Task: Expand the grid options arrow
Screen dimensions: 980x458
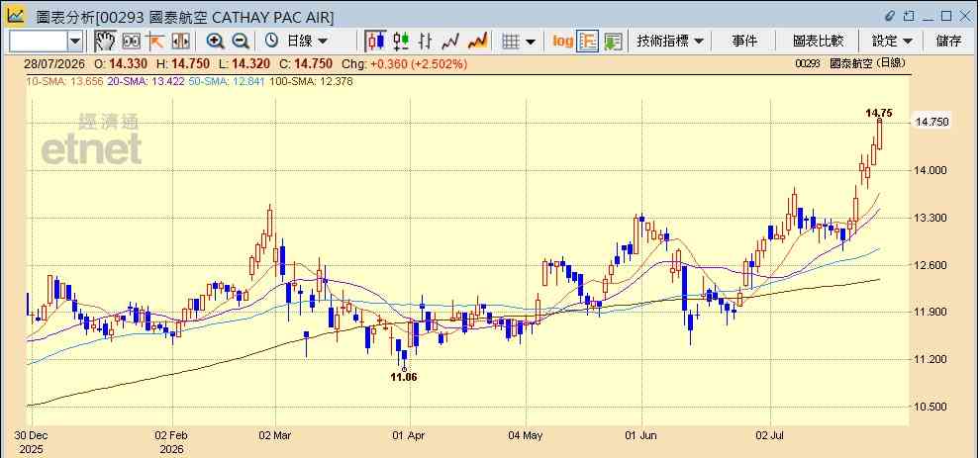Action: pyautogui.click(x=531, y=42)
